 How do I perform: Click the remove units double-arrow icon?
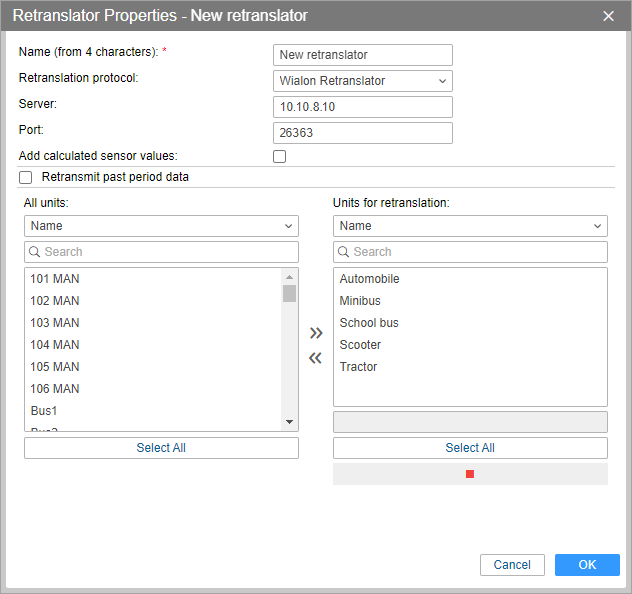(316, 358)
